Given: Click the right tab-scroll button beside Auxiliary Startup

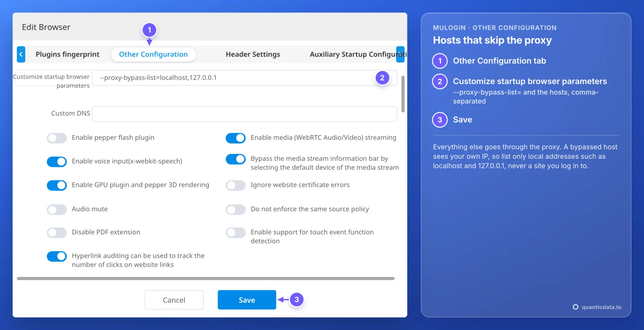Looking at the screenshot, I should 400,54.
